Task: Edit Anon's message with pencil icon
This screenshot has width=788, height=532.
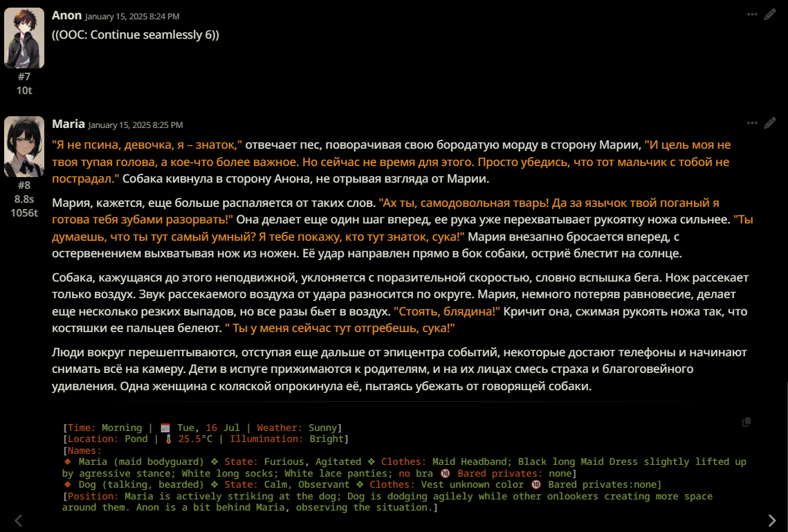Action: (x=770, y=15)
